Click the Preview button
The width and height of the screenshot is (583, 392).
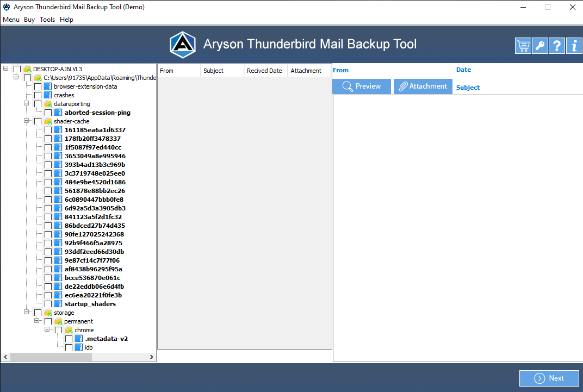(362, 86)
